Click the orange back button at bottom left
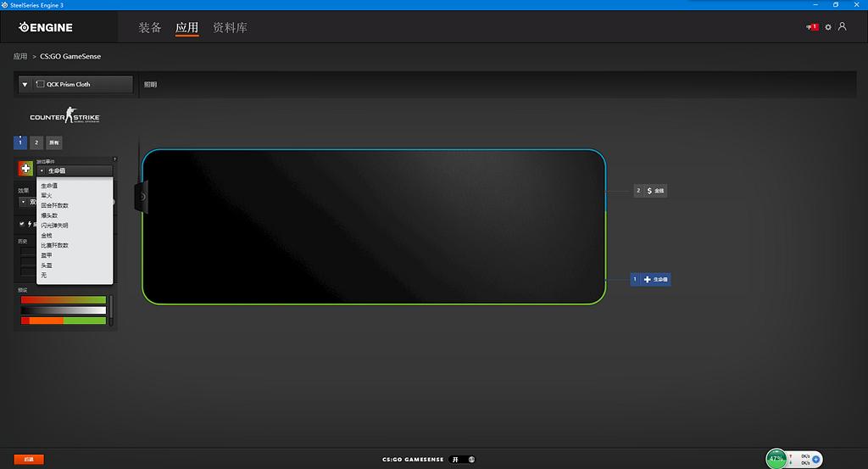The image size is (868, 469). 29,459
